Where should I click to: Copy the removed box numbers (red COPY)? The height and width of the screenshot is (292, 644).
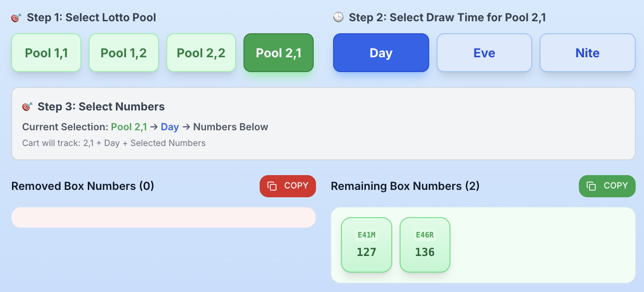[x=288, y=186]
